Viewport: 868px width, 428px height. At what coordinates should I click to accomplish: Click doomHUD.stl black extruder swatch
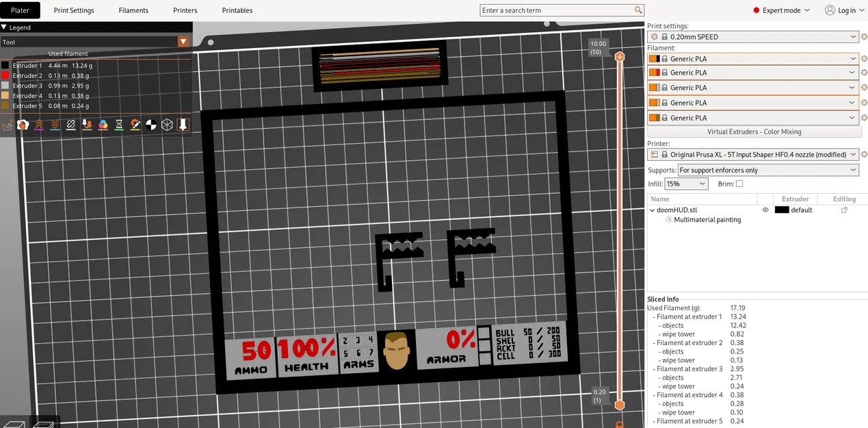pos(782,210)
